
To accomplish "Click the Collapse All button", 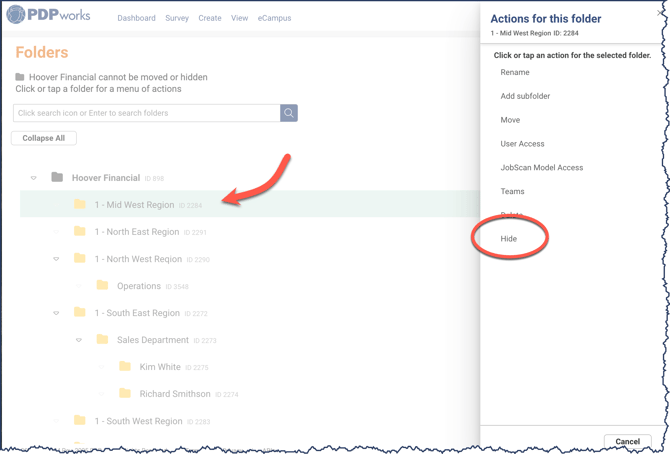I will (x=44, y=138).
